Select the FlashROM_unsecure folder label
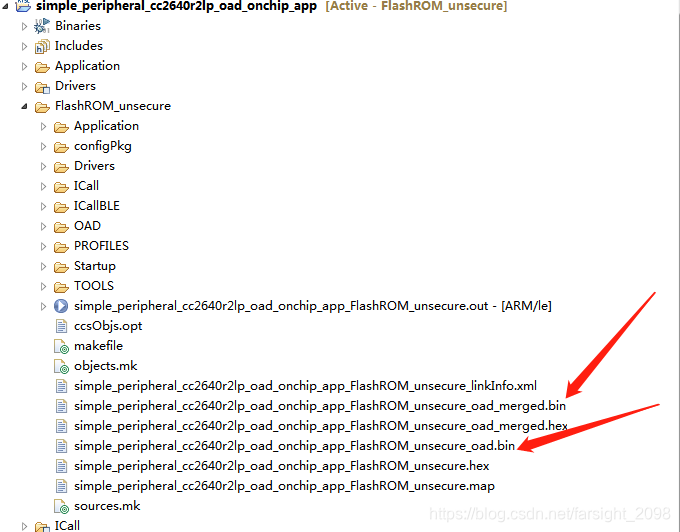Viewport: 680px width, 532px height. (x=113, y=106)
